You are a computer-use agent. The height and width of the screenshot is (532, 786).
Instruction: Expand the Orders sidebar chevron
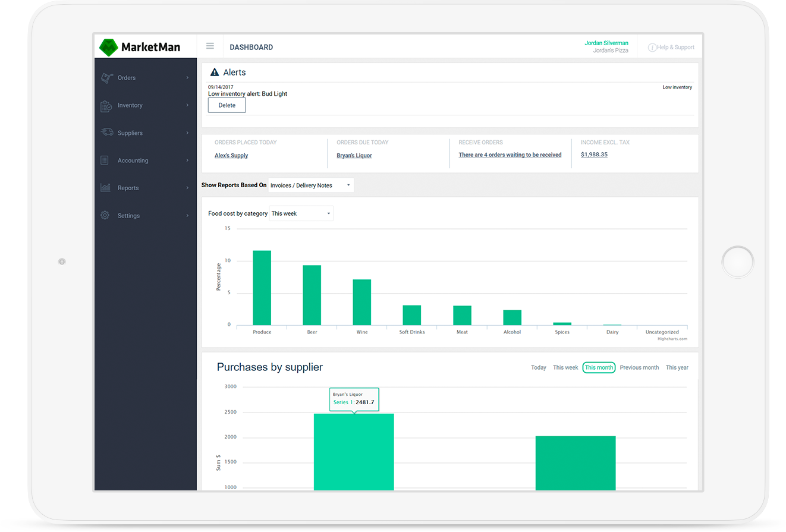(x=187, y=77)
